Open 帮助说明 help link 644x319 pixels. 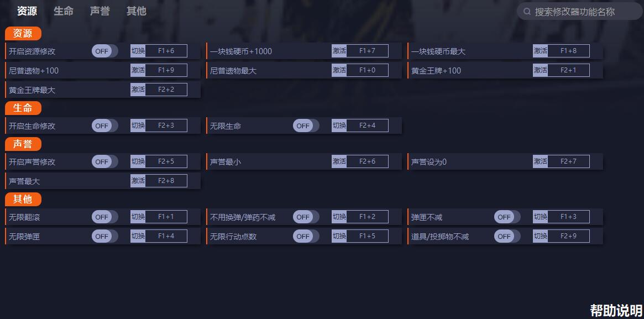coord(616,311)
